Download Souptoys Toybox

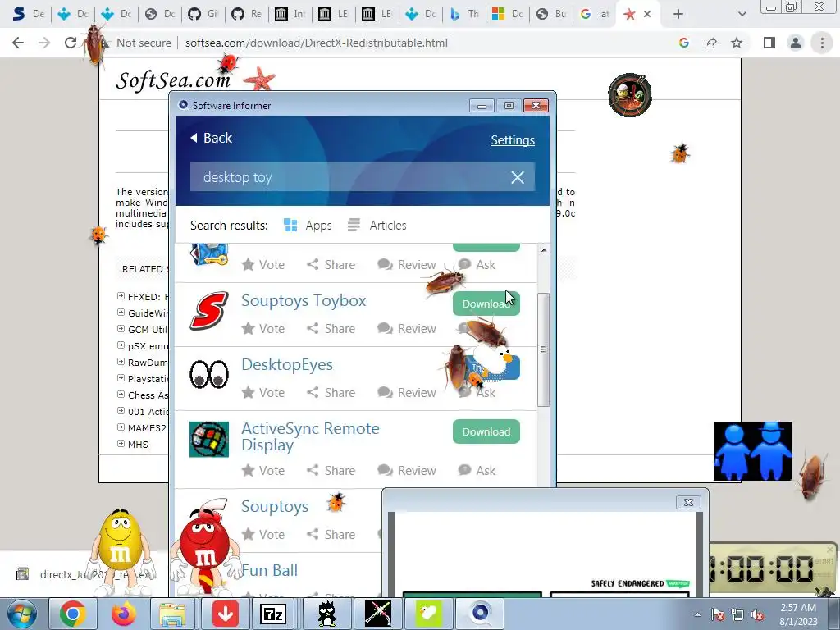coord(486,304)
